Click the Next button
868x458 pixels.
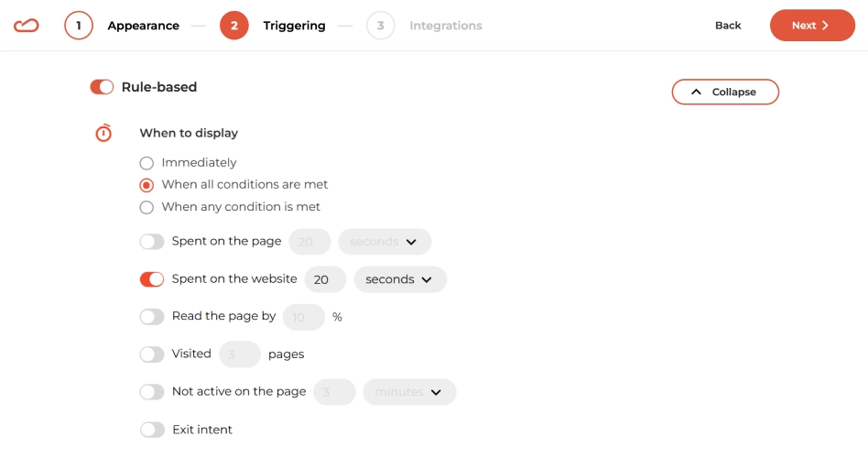click(x=812, y=26)
